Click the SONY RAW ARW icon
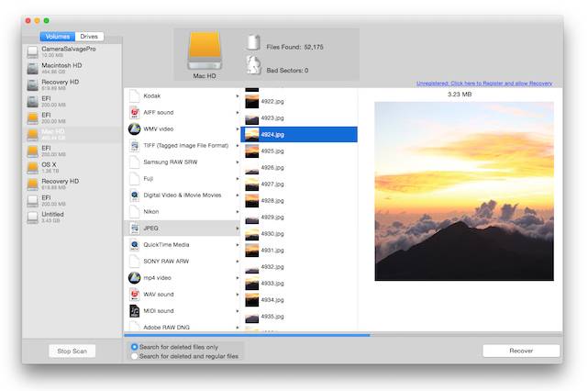 pos(134,262)
